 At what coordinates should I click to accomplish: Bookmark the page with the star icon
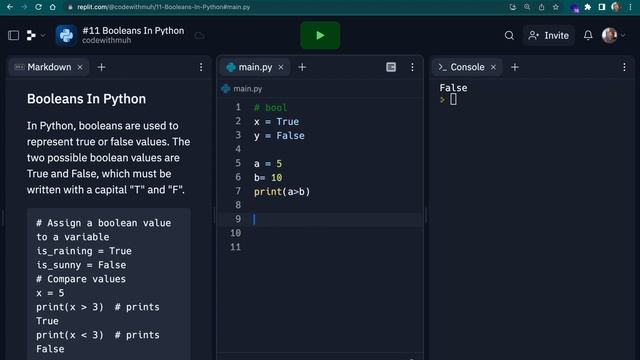coord(556,7)
